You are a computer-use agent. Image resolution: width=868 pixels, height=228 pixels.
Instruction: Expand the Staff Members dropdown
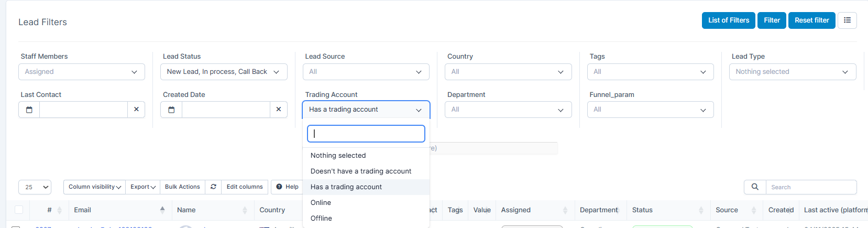coord(82,72)
